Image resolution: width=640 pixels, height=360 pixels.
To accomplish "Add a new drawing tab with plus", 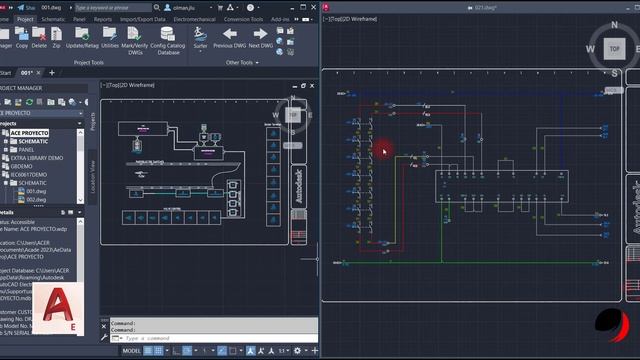I will click(52, 73).
